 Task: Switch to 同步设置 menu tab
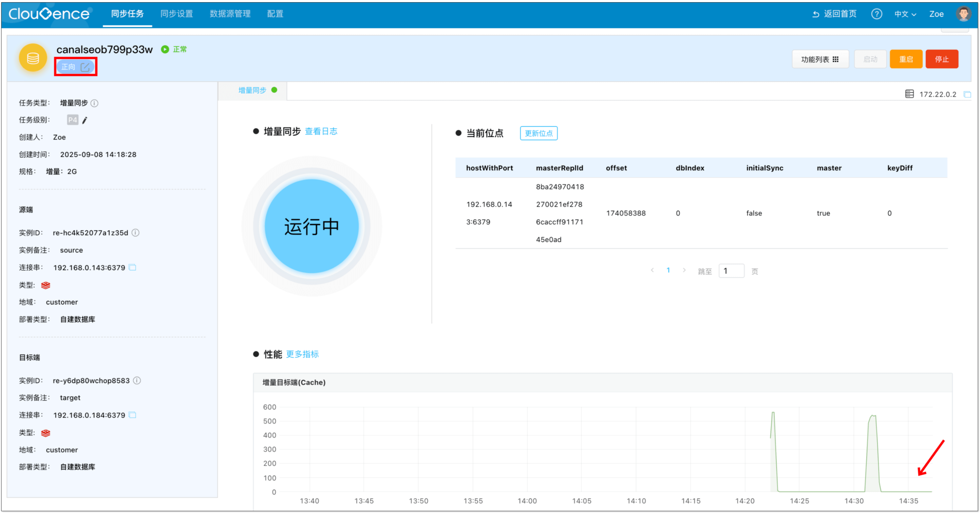177,14
